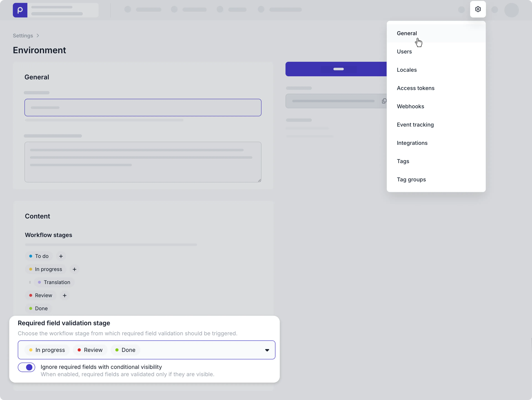
Task: Add a stage after To do
Action: click(x=61, y=256)
